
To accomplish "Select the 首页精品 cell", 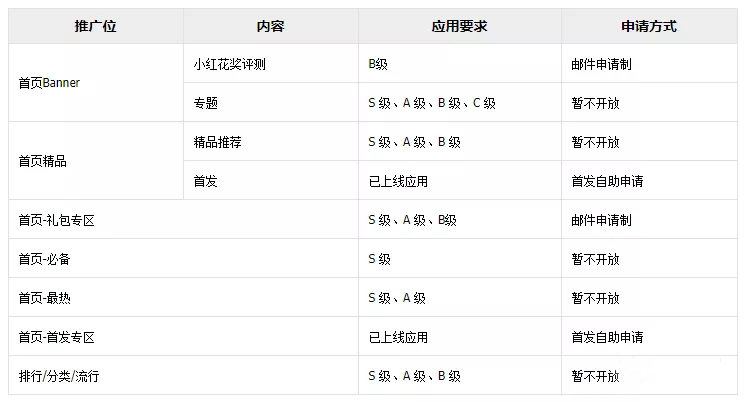I will [96, 161].
